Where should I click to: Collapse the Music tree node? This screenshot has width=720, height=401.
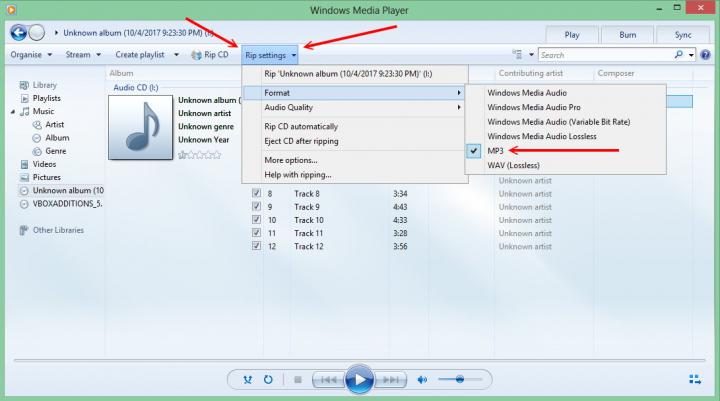(x=13, y=112)
